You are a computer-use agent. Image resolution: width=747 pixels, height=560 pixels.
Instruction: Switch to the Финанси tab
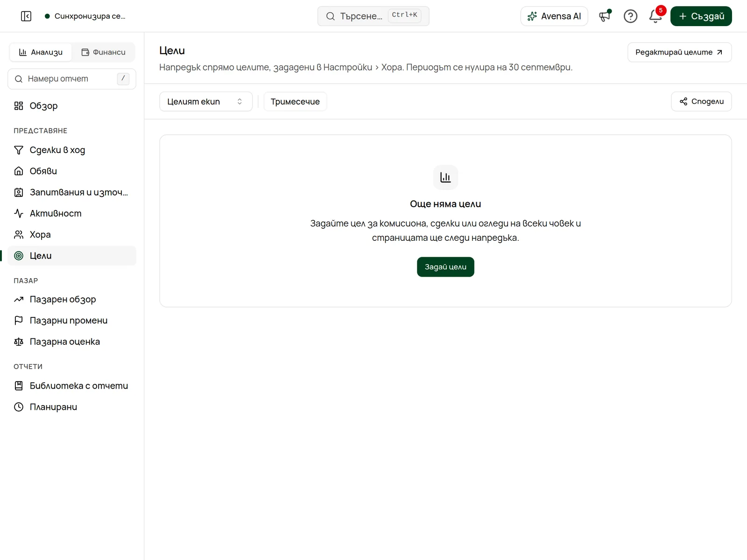click(104, 52)
